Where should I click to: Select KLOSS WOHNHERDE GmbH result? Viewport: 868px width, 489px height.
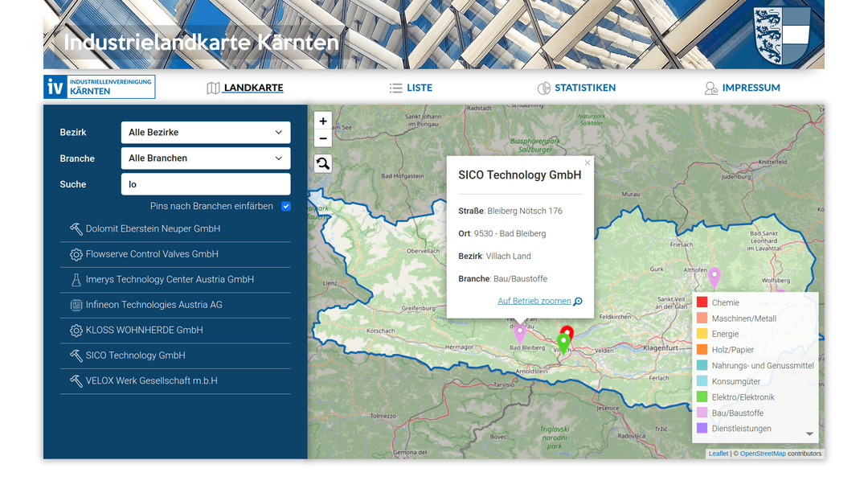175,331
